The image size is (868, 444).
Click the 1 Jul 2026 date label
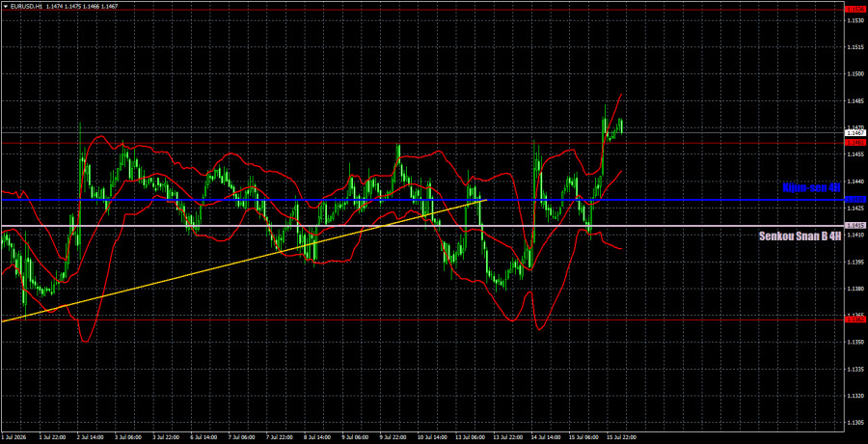[x=14, y=438]
